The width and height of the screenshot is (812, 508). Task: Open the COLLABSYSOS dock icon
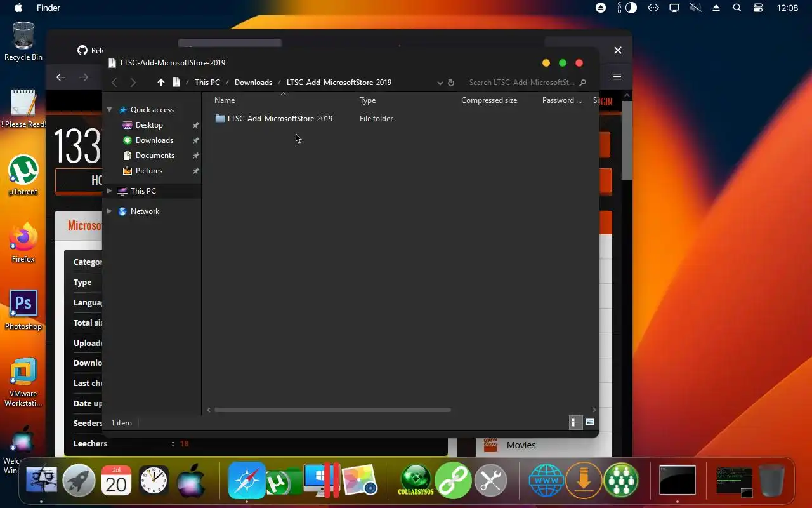click(415, 481)
